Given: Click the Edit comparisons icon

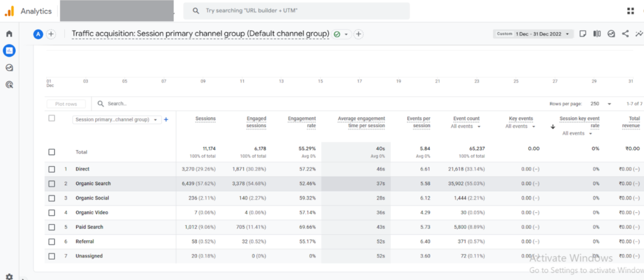Looking at the screenshot, I should [597, 34].
